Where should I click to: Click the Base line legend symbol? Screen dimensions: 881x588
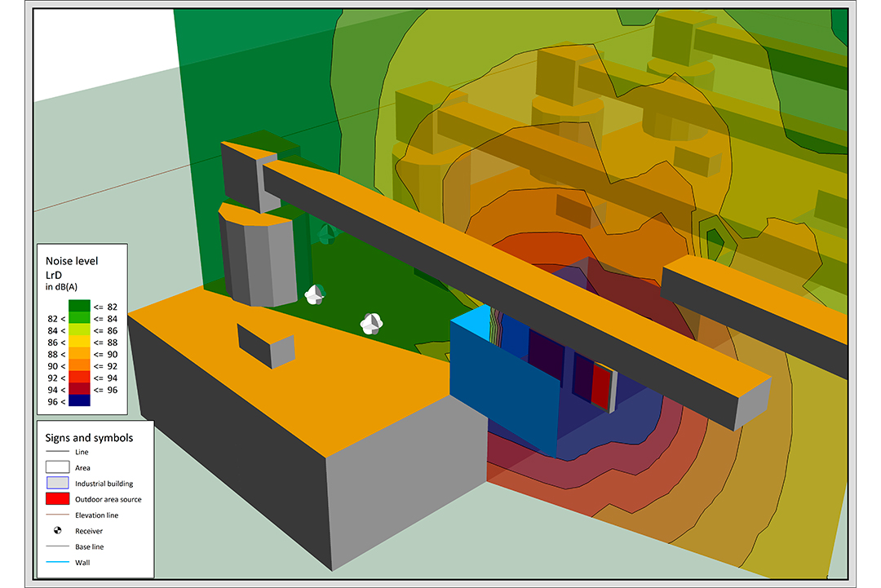[x=57, y=546]
